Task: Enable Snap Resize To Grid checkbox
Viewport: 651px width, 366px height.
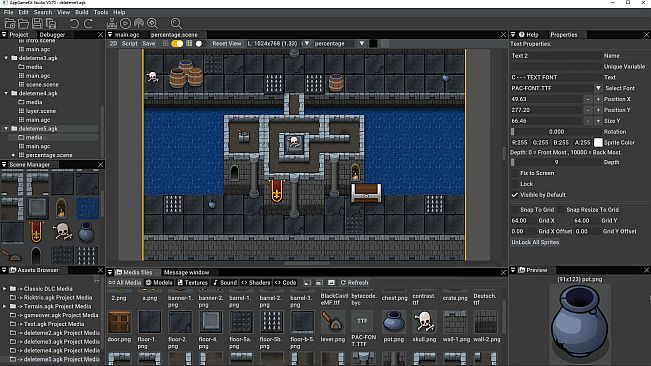Action: point(561,210)
